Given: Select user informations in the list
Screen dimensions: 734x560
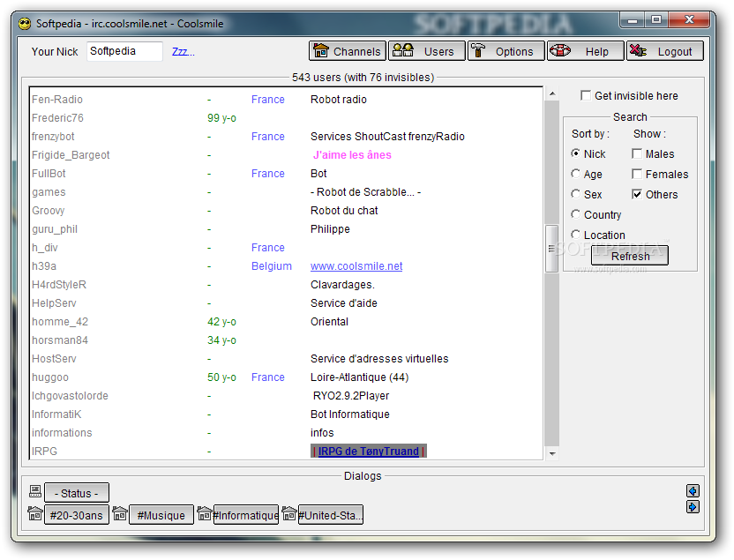Looking at the screenshot, I should click(x=62, y=433).
